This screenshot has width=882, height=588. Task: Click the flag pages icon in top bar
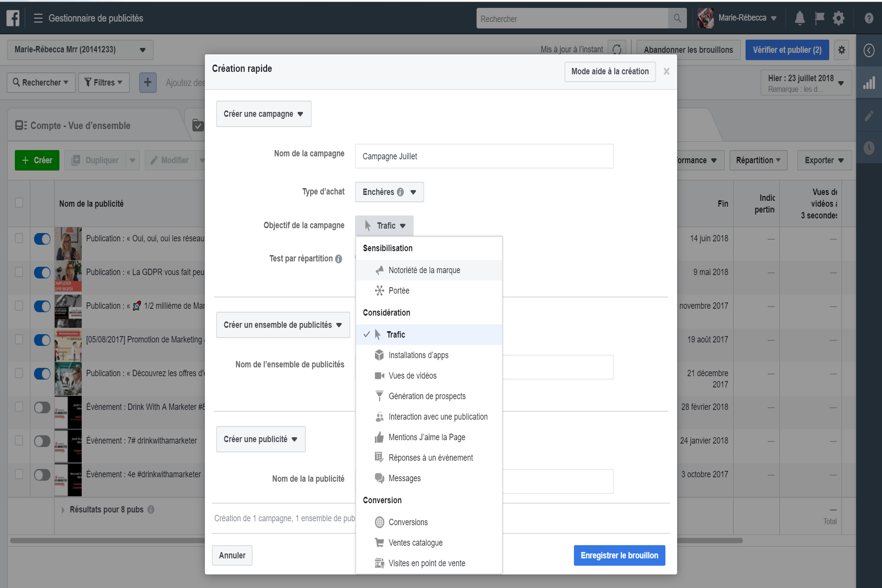point(819,18)
